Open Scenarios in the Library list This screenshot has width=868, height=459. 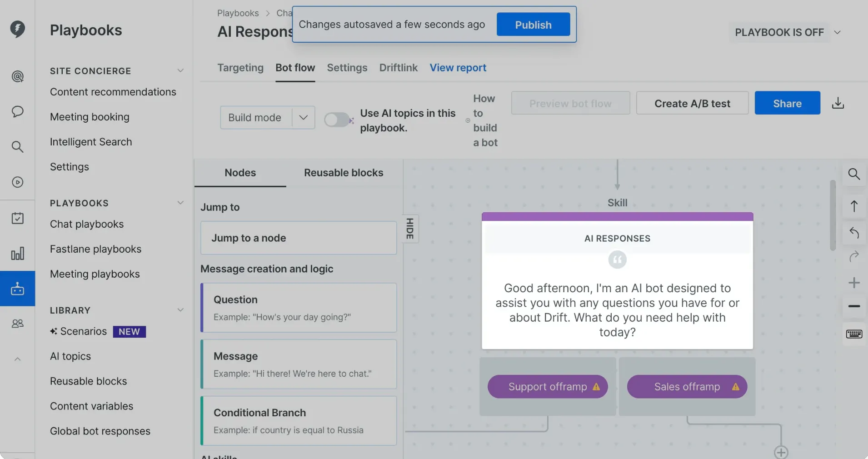84,331
